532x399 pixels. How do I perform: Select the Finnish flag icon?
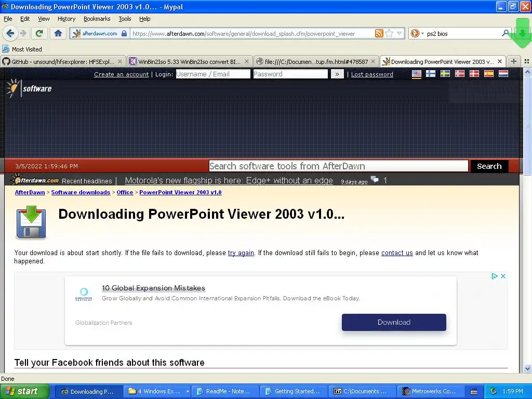(431, 74)
